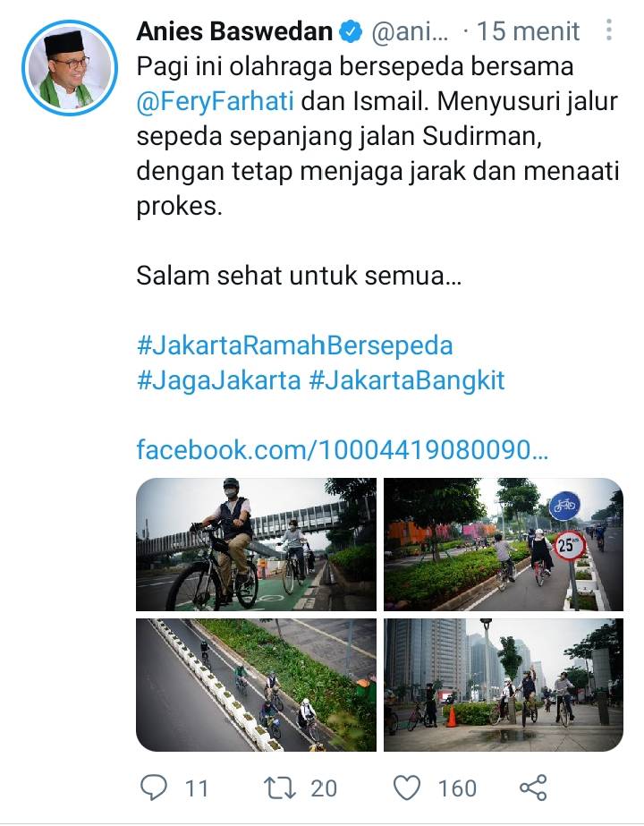
Task: View photo with 25 speed limit sign
Action: (504, 545)
